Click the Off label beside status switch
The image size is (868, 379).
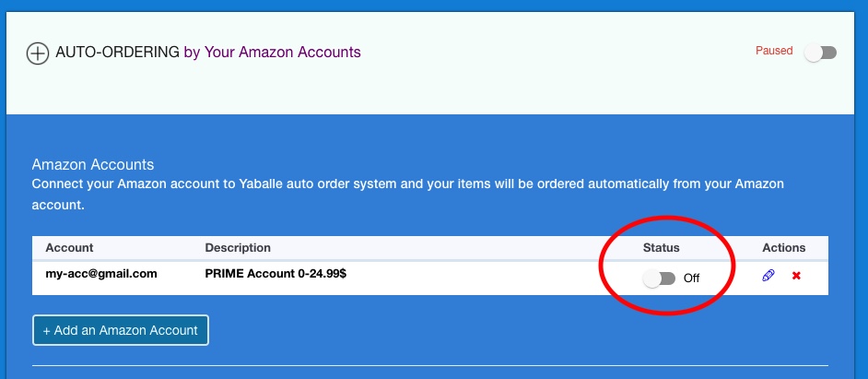(691, 278)
